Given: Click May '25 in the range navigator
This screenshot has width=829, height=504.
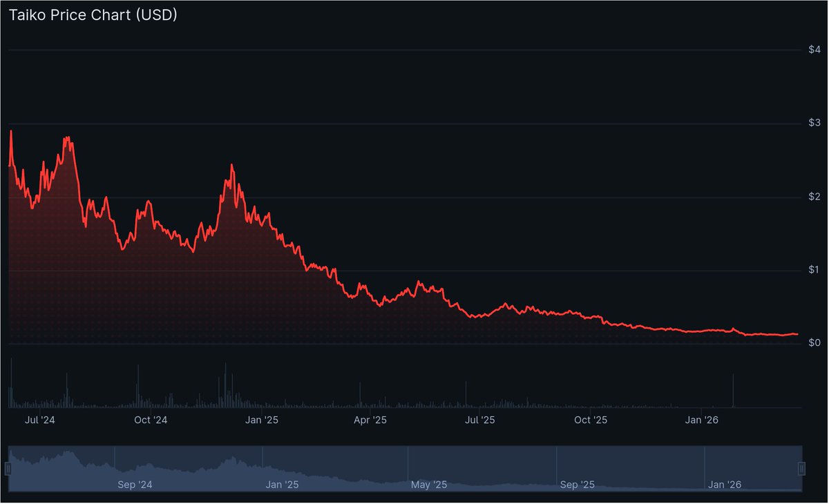Looking at the screenshot, I should click(x=430, y=485).
